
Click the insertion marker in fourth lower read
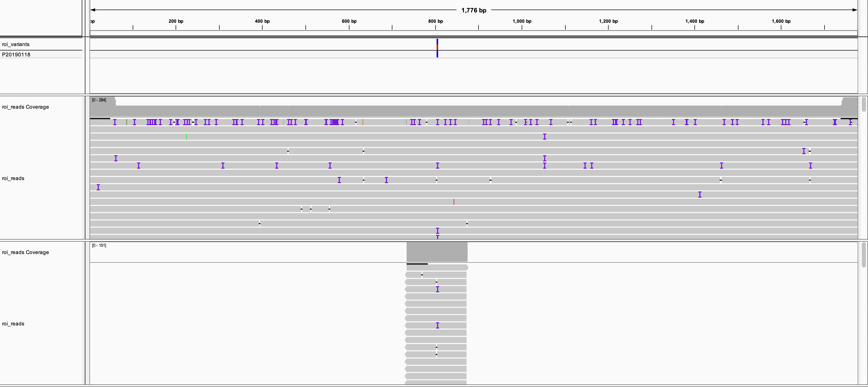point(437,289)
